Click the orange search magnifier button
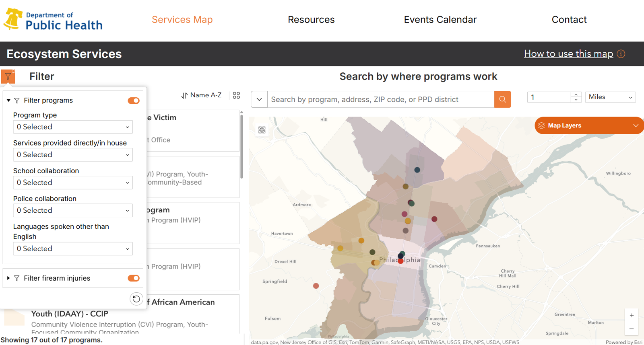Image resolution: width=644 pixels, height=345 pixels. click(502, 99)
